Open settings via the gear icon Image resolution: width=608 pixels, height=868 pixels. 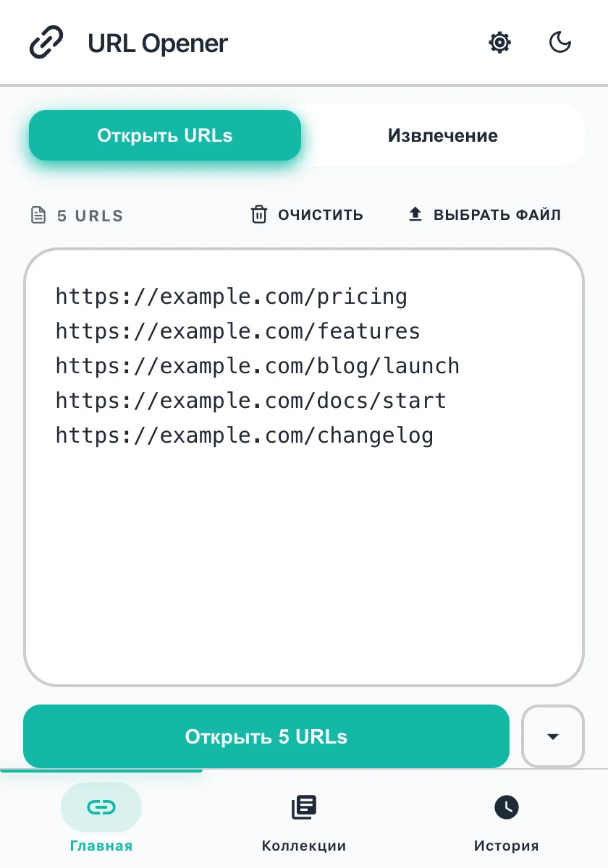[x=499, y=43]
